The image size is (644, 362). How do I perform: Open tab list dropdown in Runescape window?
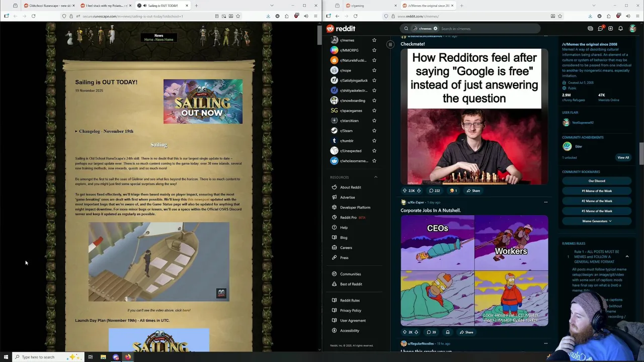click(x=271, y=6)
